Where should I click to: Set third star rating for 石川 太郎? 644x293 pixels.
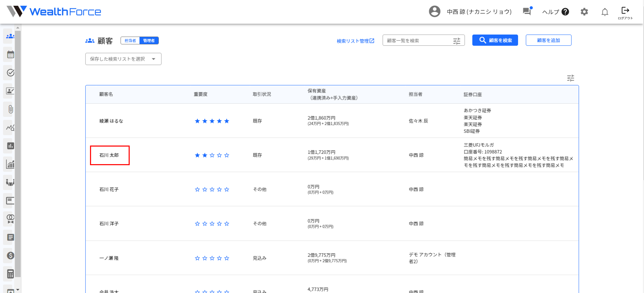pyautogui.click(x=212, y=155)
